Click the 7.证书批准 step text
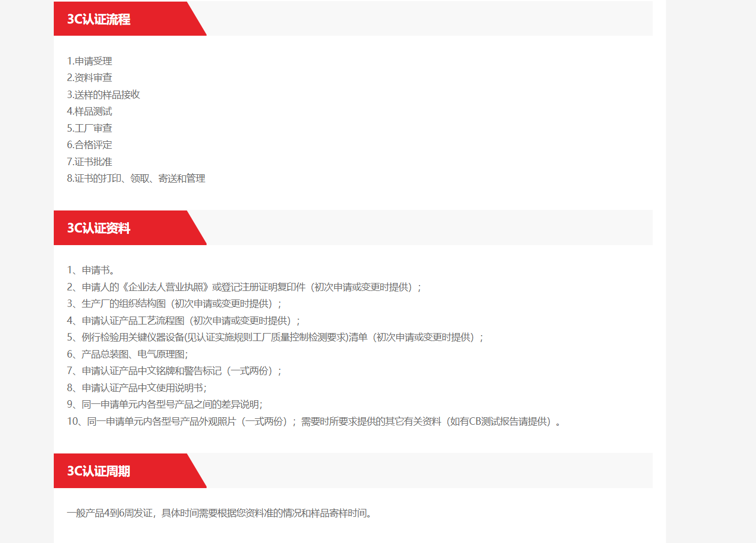 pos(89,161)
